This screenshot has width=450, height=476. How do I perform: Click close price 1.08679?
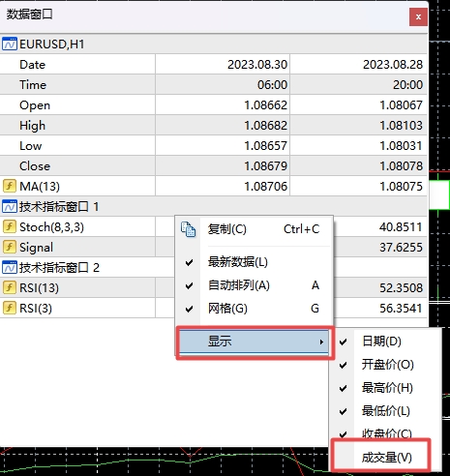pos(265,166)
